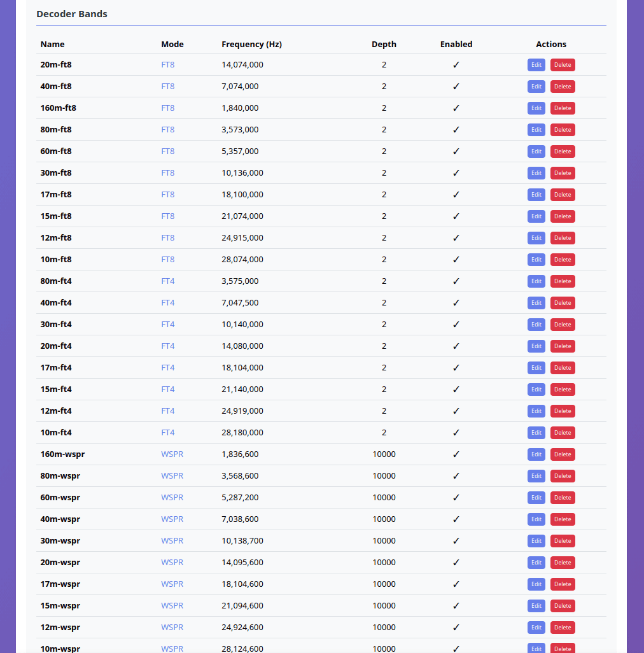644x653 pixels.
Task: Select the Name column header
Action: pyautogui.click(x=52, y=44)
